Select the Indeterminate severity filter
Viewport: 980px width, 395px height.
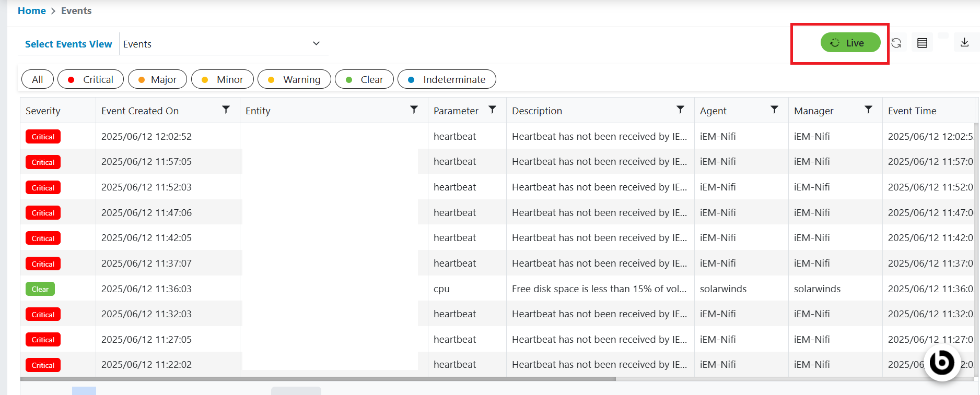pyautogui.click(x=447, y=79)
